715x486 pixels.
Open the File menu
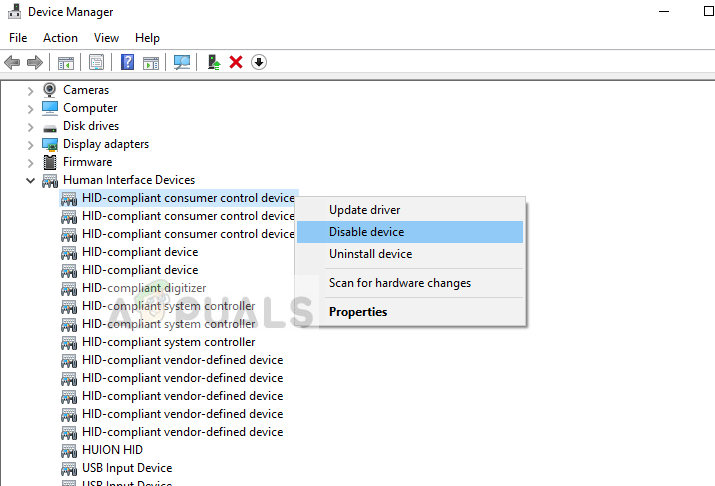(18, 38)
